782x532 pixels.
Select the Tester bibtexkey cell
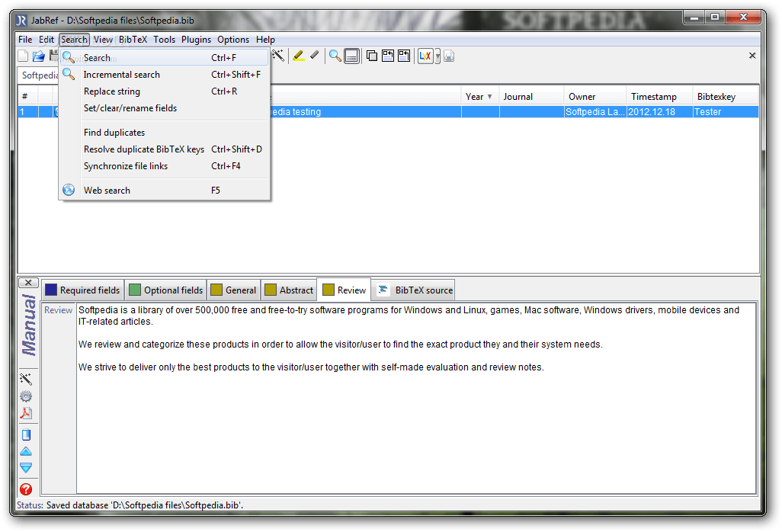click(726, 112)
